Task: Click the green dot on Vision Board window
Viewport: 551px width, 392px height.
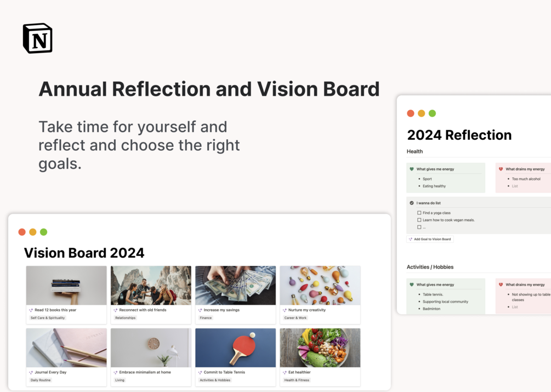Action: point(43,232)
